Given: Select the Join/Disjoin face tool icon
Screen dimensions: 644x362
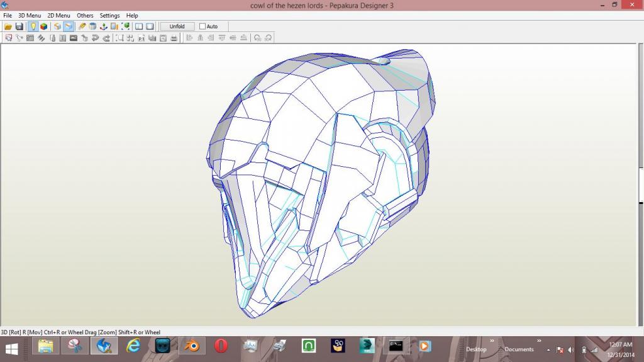Looking at the screenshot, I should point(30,38).
